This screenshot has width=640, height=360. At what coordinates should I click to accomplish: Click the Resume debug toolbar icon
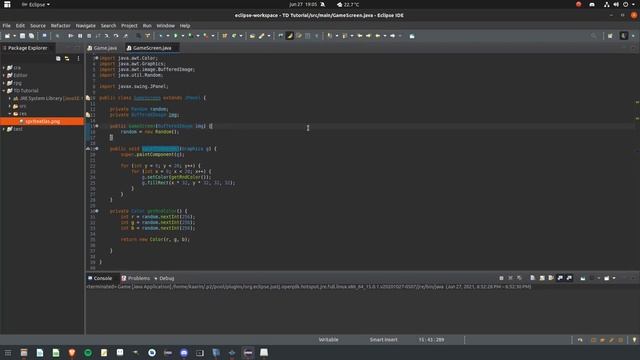pos(71,36)
